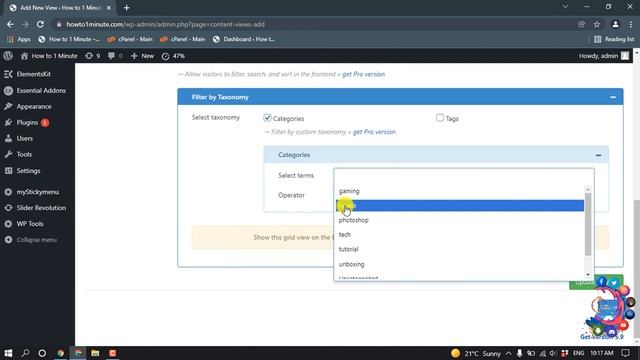Viewport: 640px width, 360px height.
Task: Go back with the browser back arrow
Action: click(x=10, y=24)
